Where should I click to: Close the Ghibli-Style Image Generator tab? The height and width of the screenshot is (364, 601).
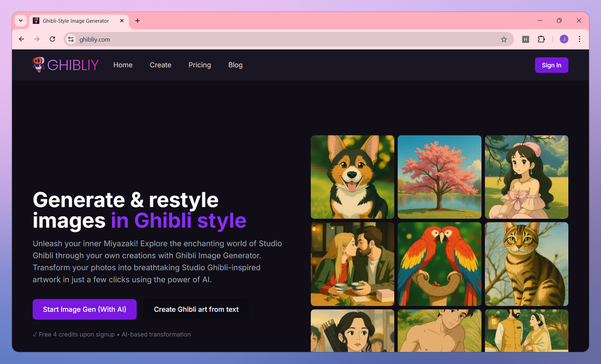pos(122,21)
